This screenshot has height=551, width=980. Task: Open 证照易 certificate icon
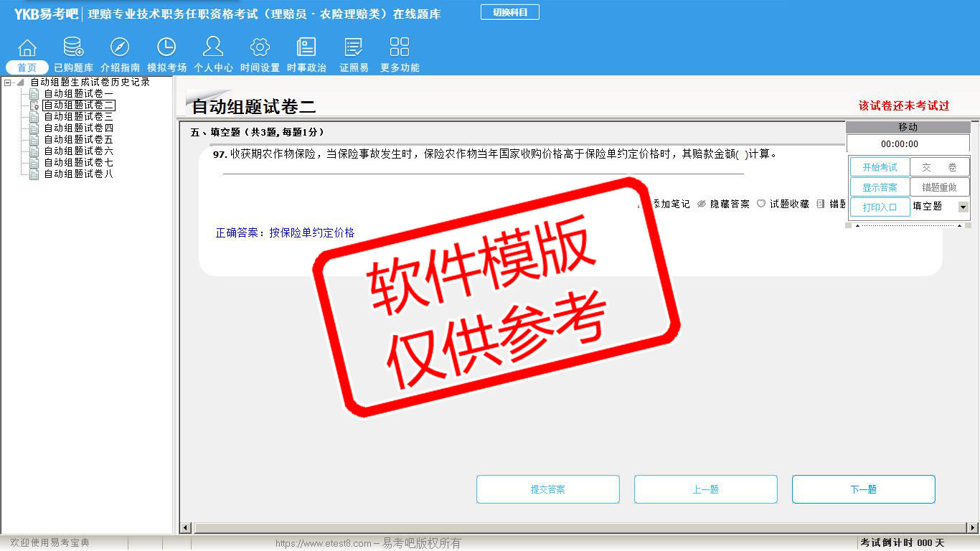pyautogui.click(x=354, y=48)
